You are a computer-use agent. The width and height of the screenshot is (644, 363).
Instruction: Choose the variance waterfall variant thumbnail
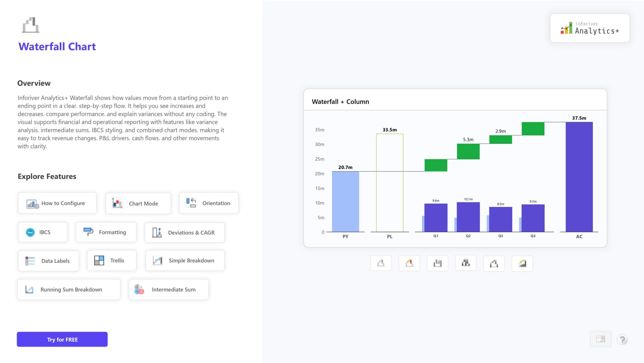[409, 263]
